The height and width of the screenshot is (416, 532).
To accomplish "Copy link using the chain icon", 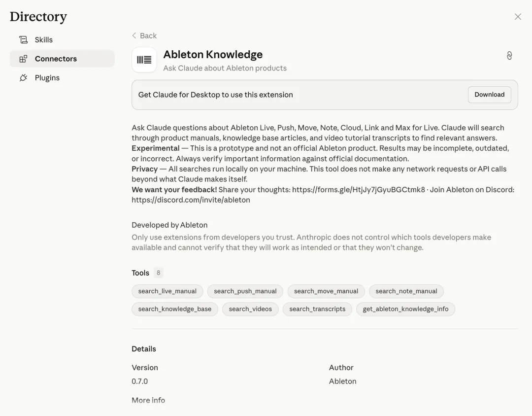I will click(x=509, y=56).
